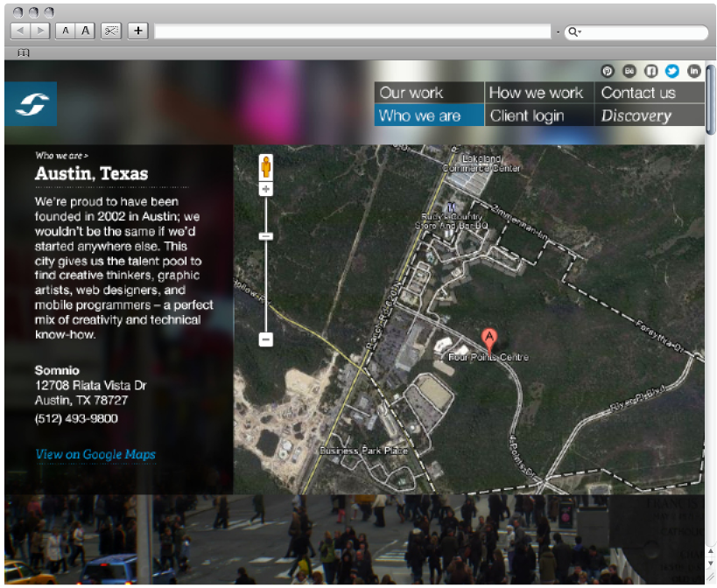Click in the browser search field
The width and height of the screenshot is (717, 588).
(x=636, y=32)
